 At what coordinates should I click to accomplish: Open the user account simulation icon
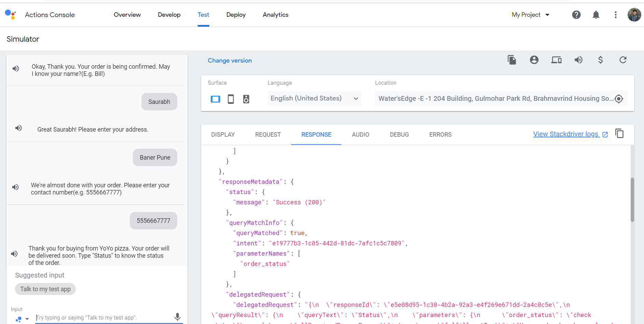534,60
